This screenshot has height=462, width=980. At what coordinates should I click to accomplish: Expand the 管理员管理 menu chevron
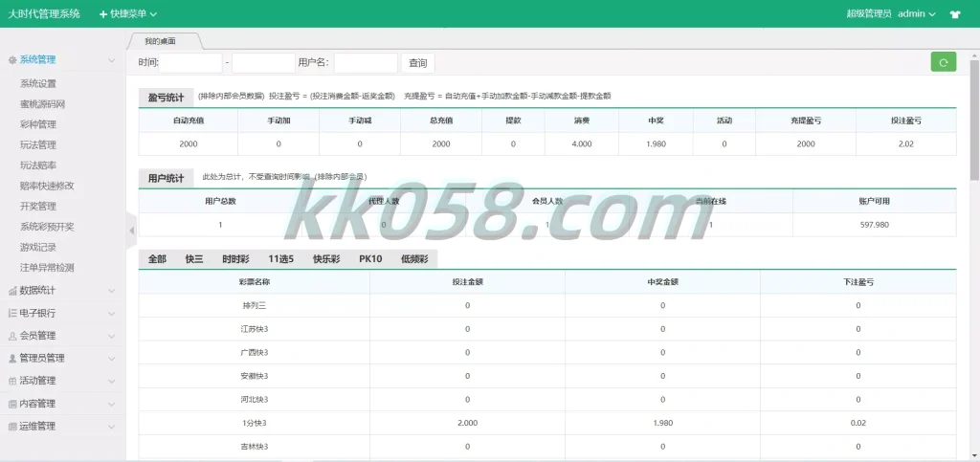click(111, 359)
